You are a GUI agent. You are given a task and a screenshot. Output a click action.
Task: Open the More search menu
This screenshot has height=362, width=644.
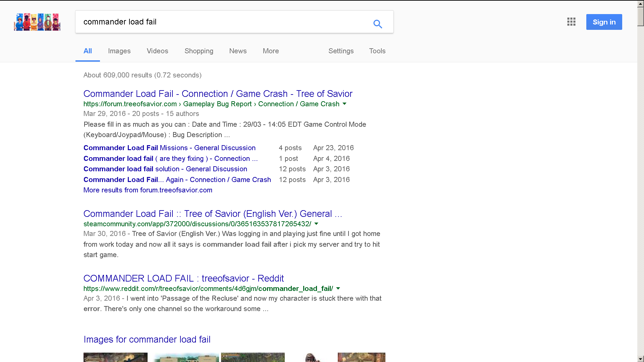point(271,51)
